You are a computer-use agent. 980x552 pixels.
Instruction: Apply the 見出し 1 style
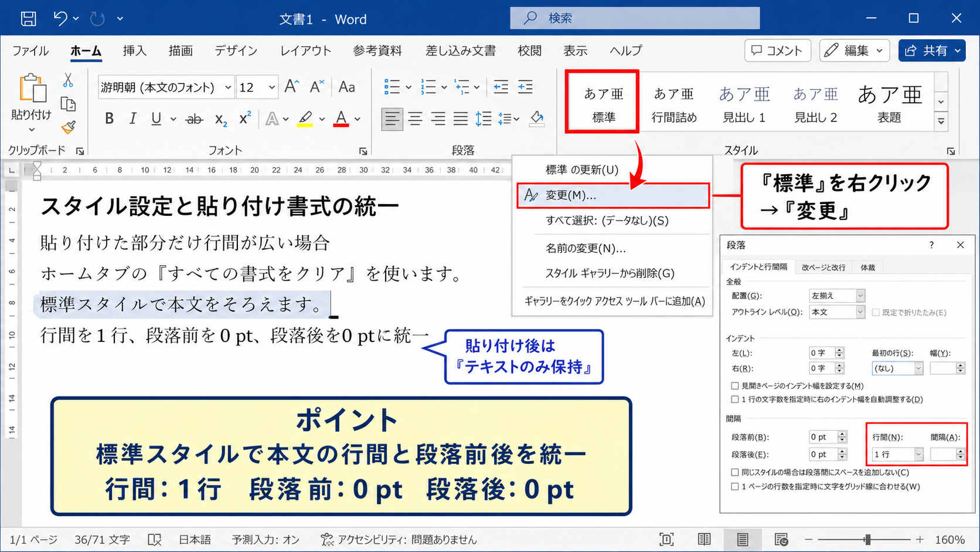(x=744, y=103)
